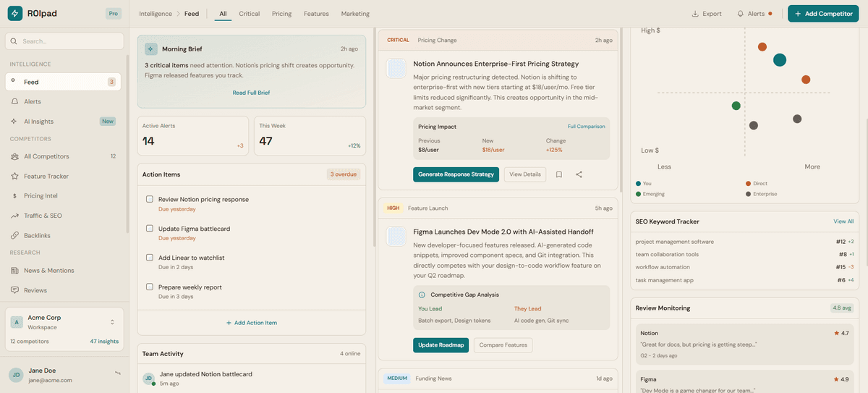Switch to the Features tab
Image resolution: width=868 pixels, height=393 pixels.
(316, 14)
